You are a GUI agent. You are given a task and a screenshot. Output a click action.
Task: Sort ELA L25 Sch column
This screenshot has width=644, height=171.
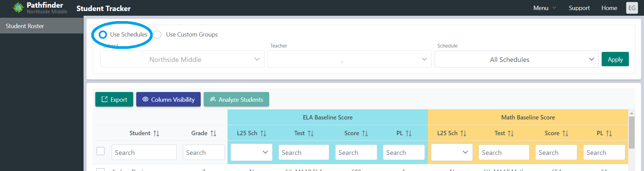coord(263,134)
